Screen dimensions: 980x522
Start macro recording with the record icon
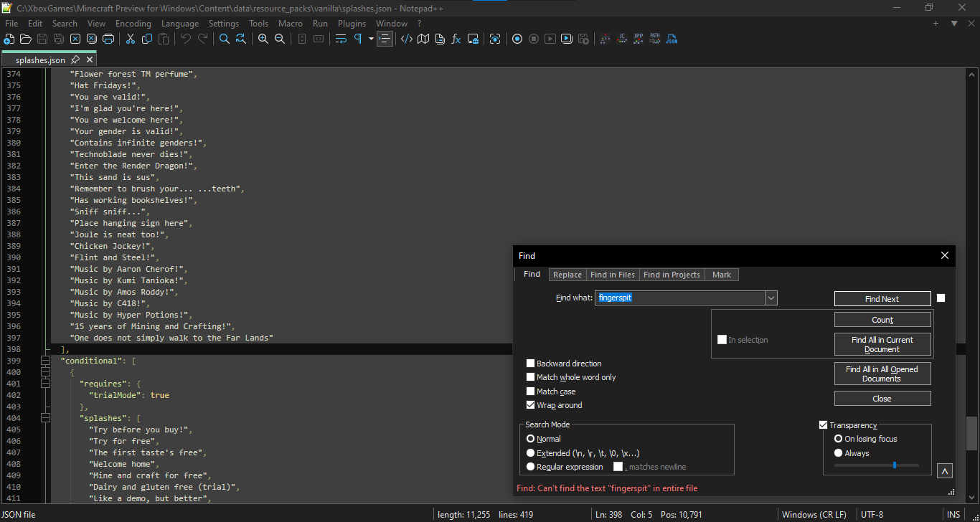517,39
